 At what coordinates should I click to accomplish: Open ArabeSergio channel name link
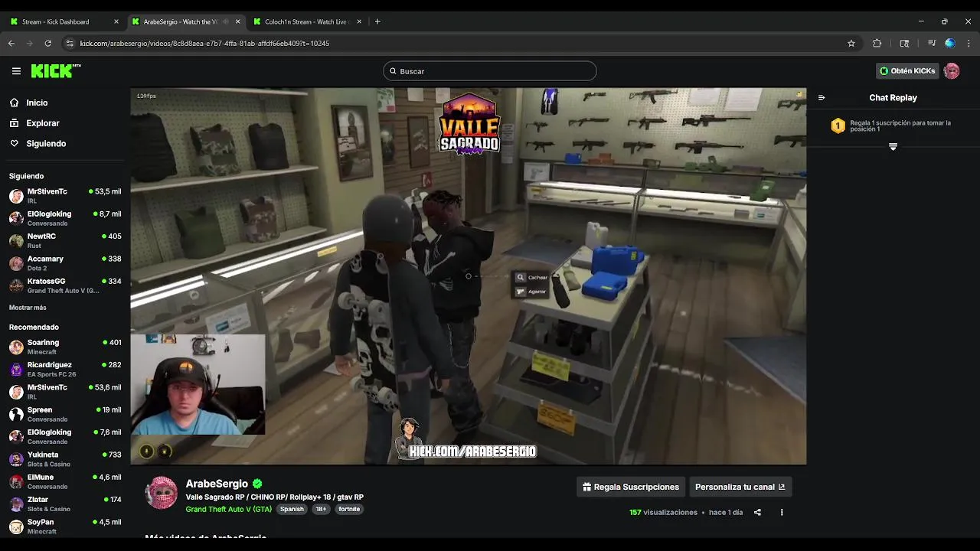[217, 484]
